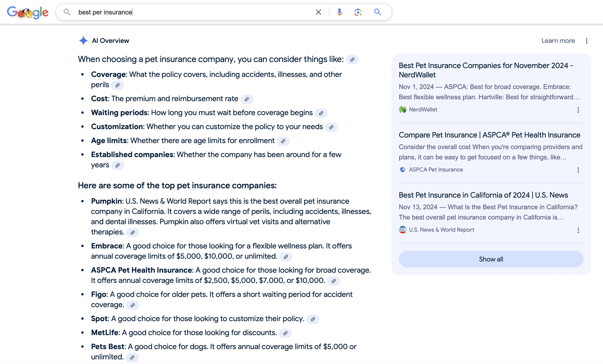The image size is (603, 364).
Task: Click the search magnifier icon
Action: coord(377,12)
